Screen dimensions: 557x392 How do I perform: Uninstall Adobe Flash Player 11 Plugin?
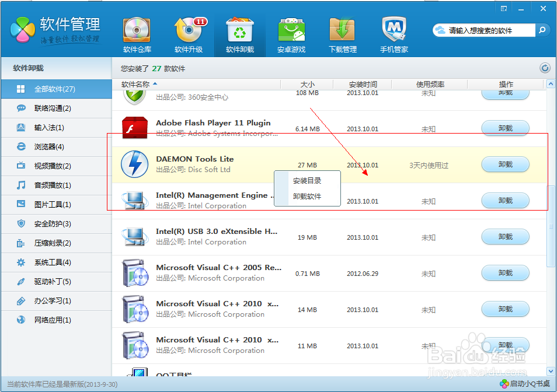click(x=505, y=128)
